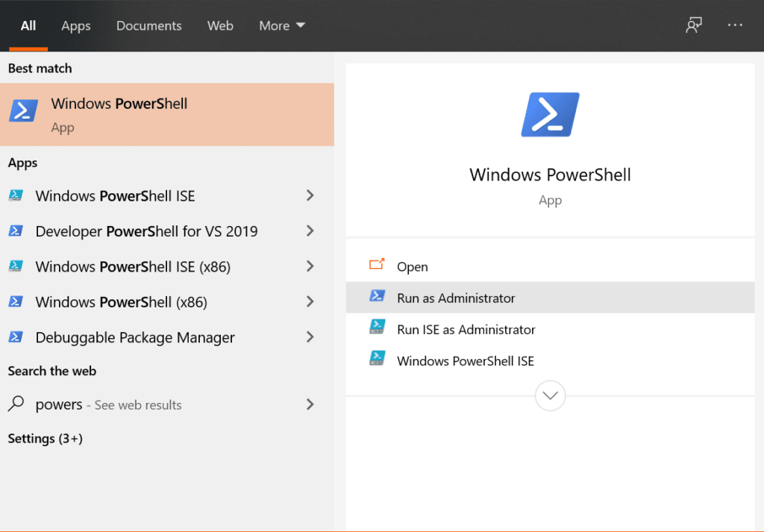Image resolution: width=764 pixels, height=532 pixels.
Task: Click the Run as Administrator PowerShell icon
Action: 377,295
